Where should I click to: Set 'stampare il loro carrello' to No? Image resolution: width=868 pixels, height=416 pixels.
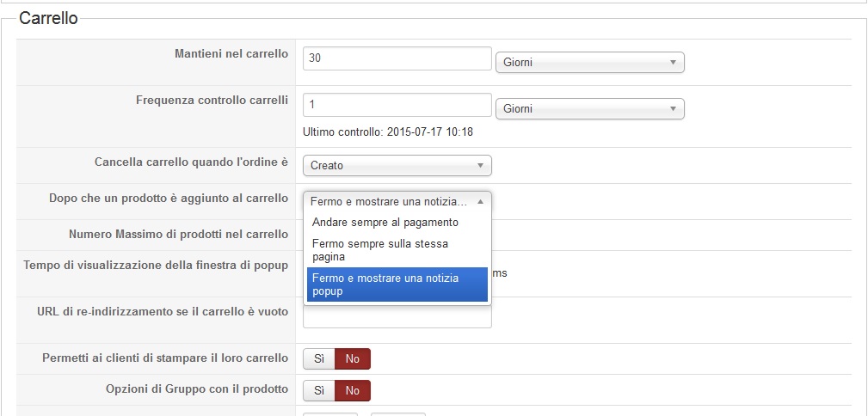point(353,359)
